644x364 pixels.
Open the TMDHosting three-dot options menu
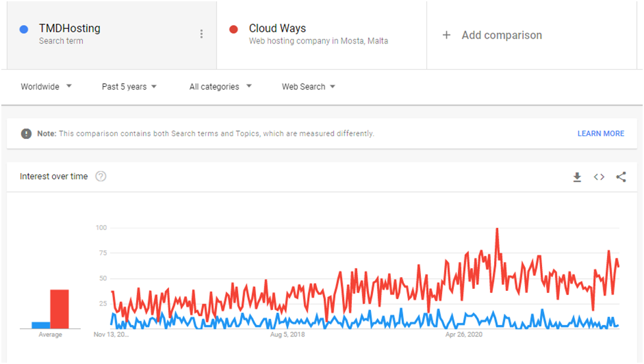click(x=201, y=34)
